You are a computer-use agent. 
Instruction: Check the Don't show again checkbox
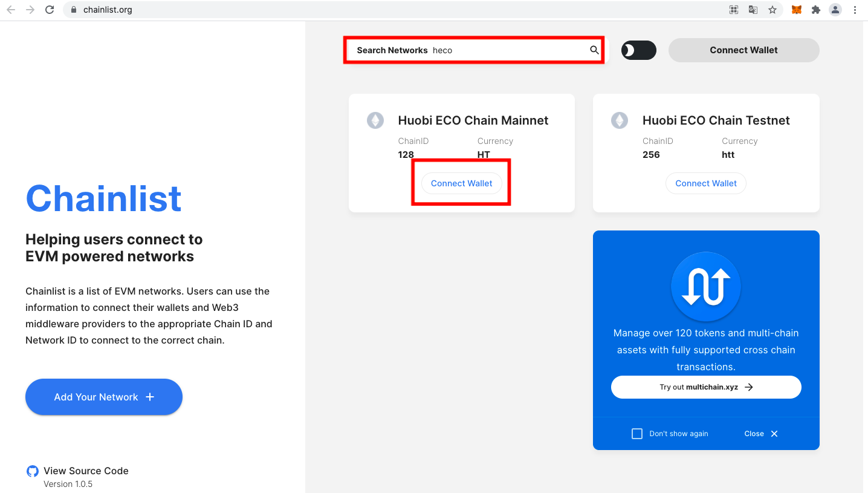tap(637, 434)
